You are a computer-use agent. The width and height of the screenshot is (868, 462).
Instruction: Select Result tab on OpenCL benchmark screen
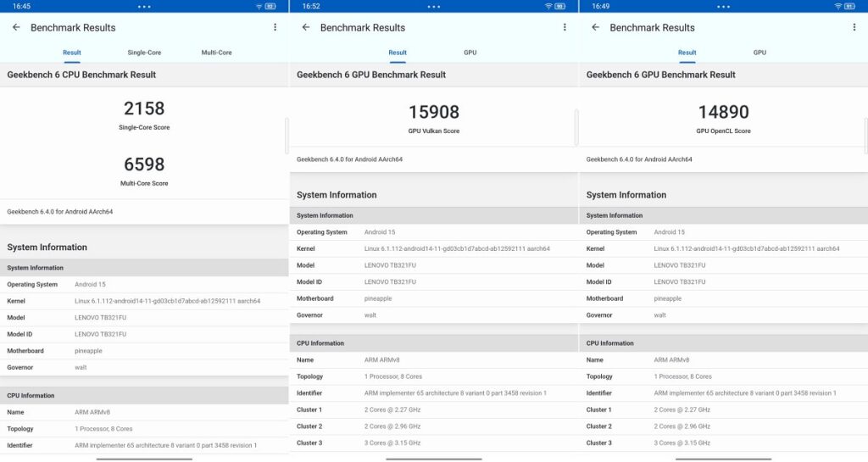(687, 53)
